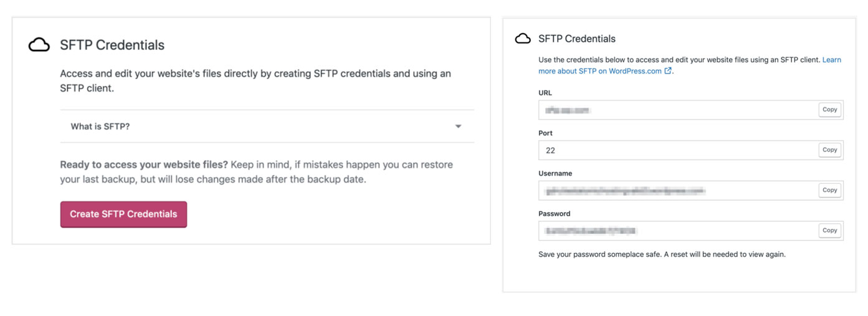Click 'Access and edit your website's files' description

[x=255, y=81]
